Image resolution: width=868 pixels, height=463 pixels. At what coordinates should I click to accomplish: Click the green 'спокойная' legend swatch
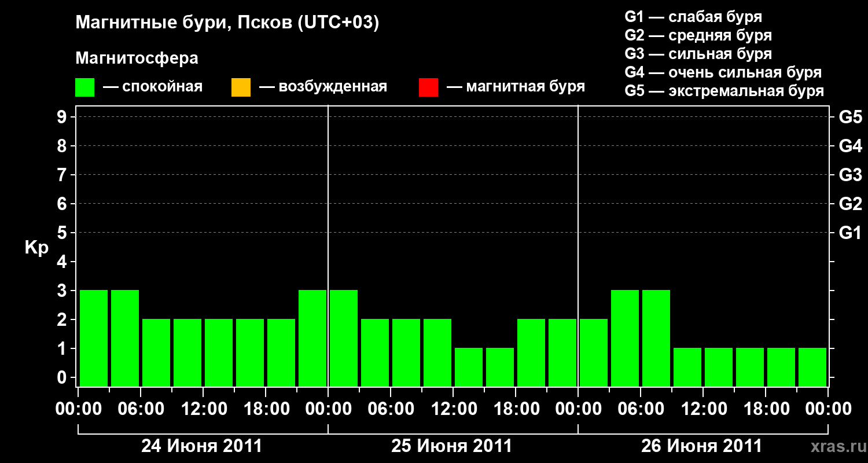[85, 87]
